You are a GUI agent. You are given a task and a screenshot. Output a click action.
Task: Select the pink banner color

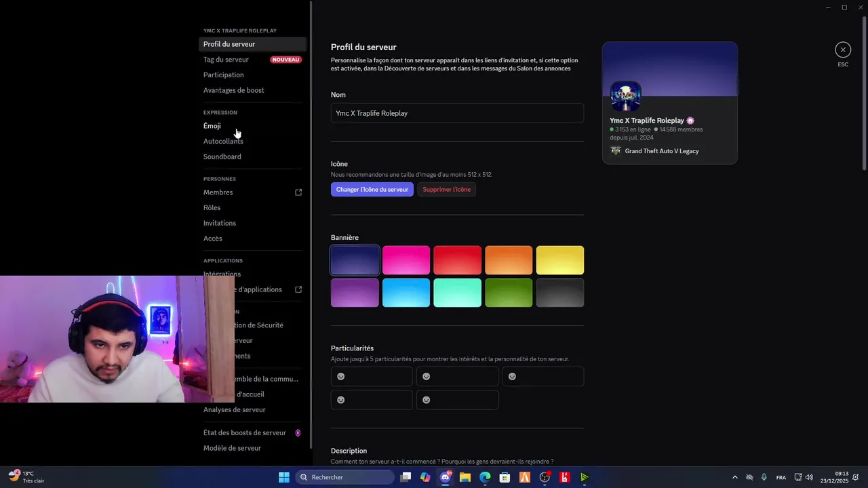pos(406,260)
